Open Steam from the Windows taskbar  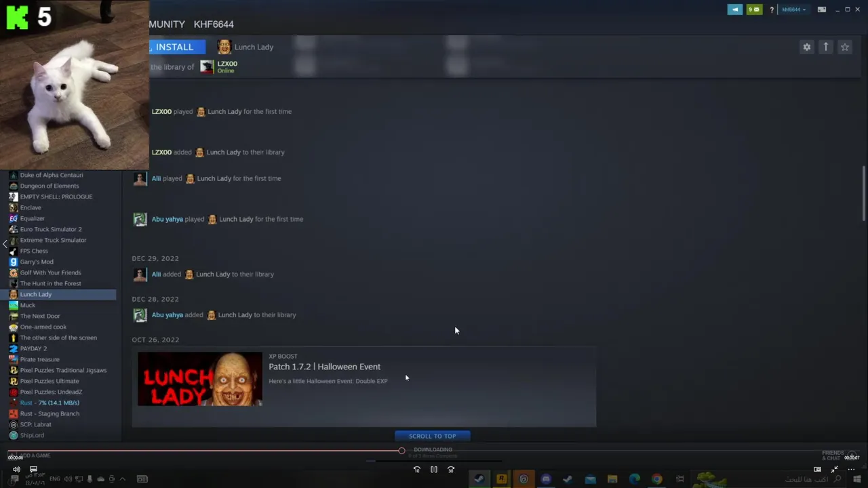click(x=479, y=479)
